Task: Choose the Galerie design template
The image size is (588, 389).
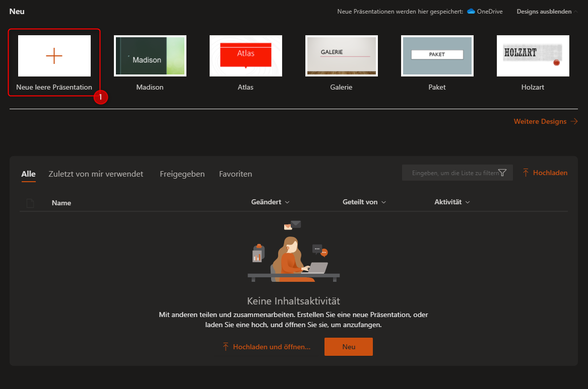Action: (342, 56)
